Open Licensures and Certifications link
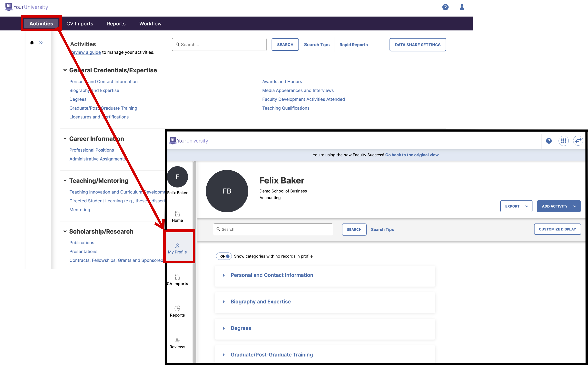 click(x=99, y=117)
